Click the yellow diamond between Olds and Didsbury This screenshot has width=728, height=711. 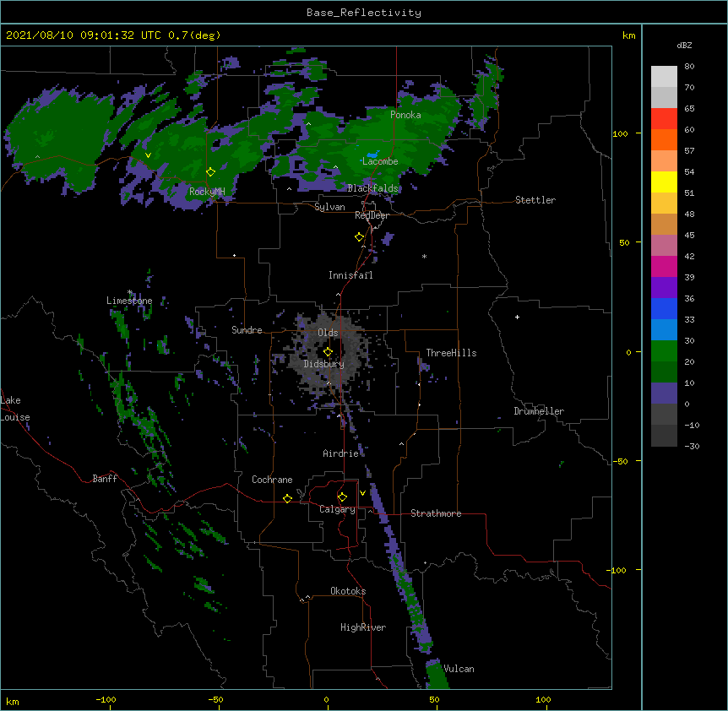[x=328, y=351]
